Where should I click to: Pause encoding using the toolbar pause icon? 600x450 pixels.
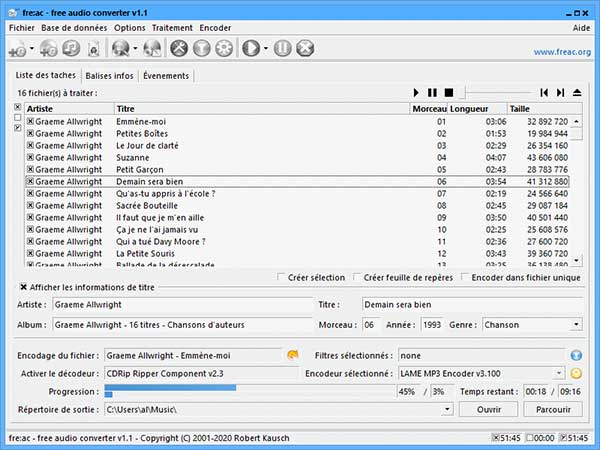coord(283,48)
